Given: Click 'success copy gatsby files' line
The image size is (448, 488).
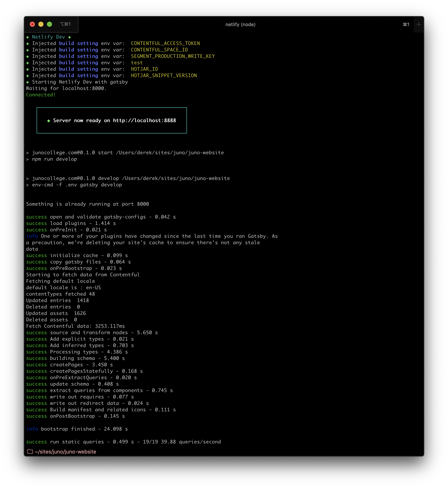Looking at the screenshot, I should click(79, 262).
